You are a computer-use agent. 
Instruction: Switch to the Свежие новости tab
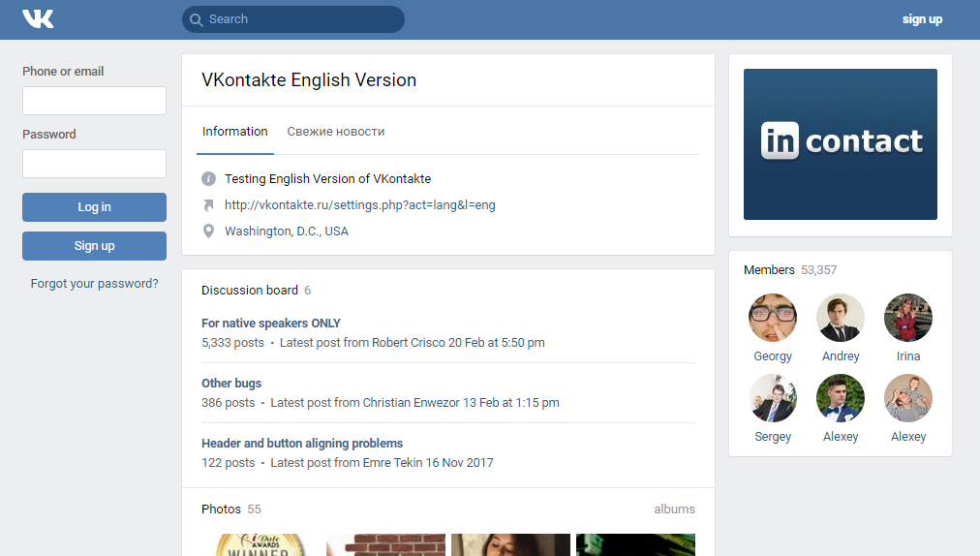(x=336, y=132)
